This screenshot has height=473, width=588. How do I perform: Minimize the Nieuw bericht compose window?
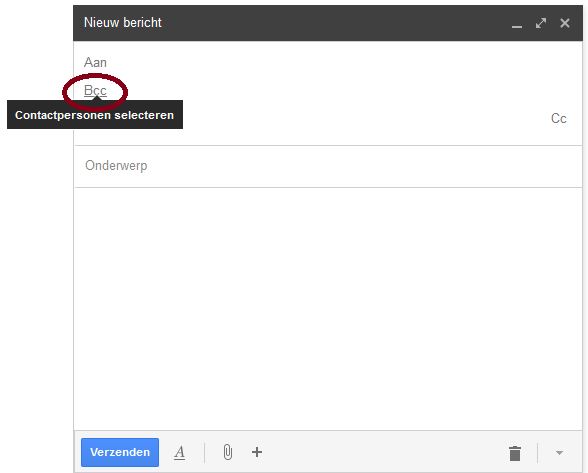[517, 25]
